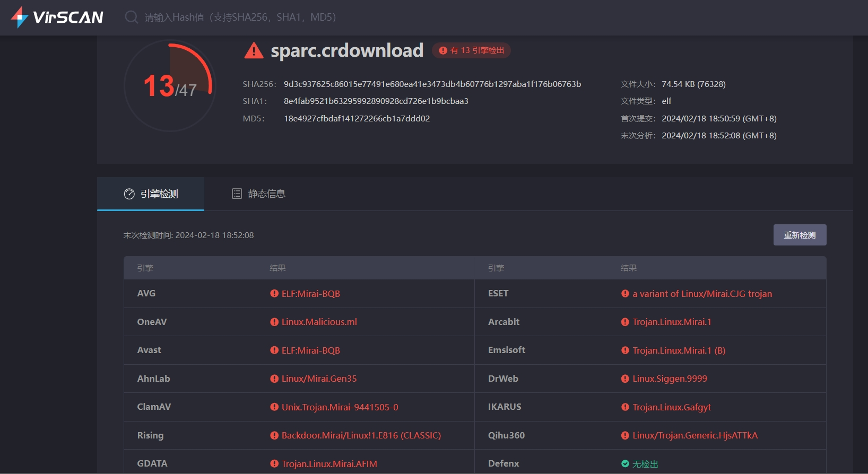
Task: Click the Trojan.Linux.Gafgyt result
Action: coord(672,407)
